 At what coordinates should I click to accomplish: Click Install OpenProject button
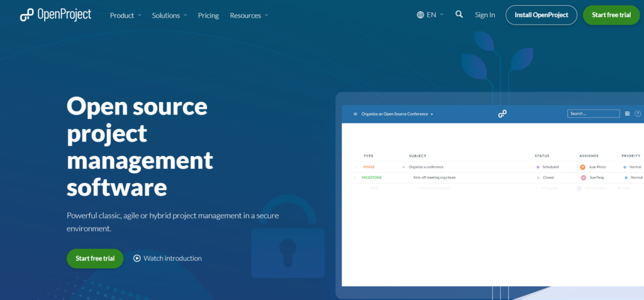(541, 15)
